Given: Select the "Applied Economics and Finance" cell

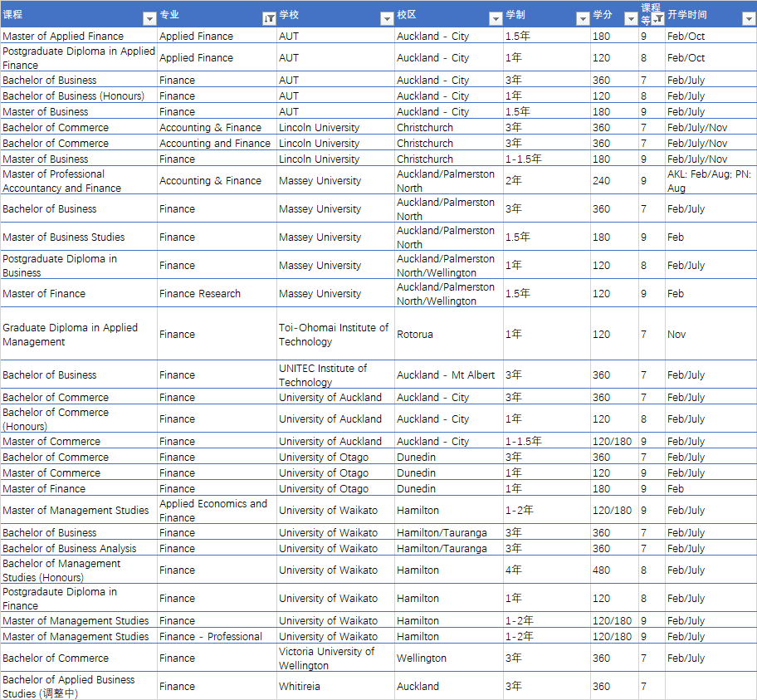Looking at the screenshot, I should click(217, 510).
